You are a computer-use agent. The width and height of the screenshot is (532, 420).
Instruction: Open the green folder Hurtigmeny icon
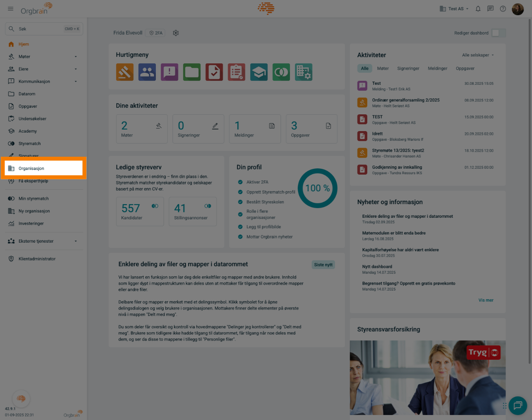tap(192, 72)
